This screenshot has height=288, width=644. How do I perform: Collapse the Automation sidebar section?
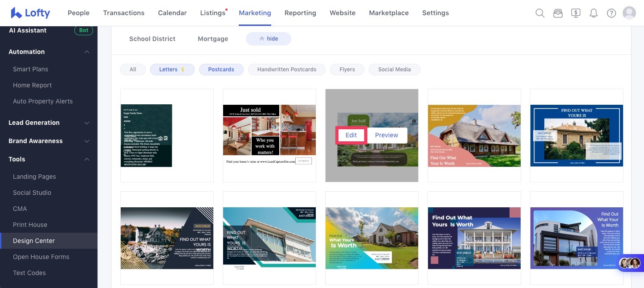point(87,52)
